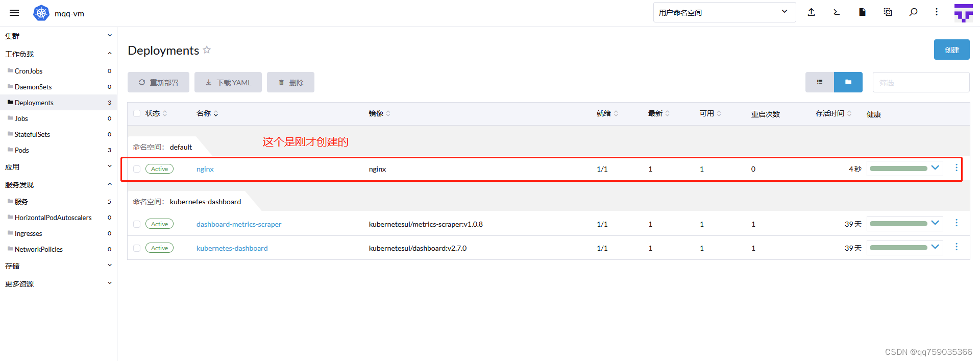Click the 重新部署 redeploy button
Image resolution: width=980 pixels, height=361 pixels.
(158, 82)
